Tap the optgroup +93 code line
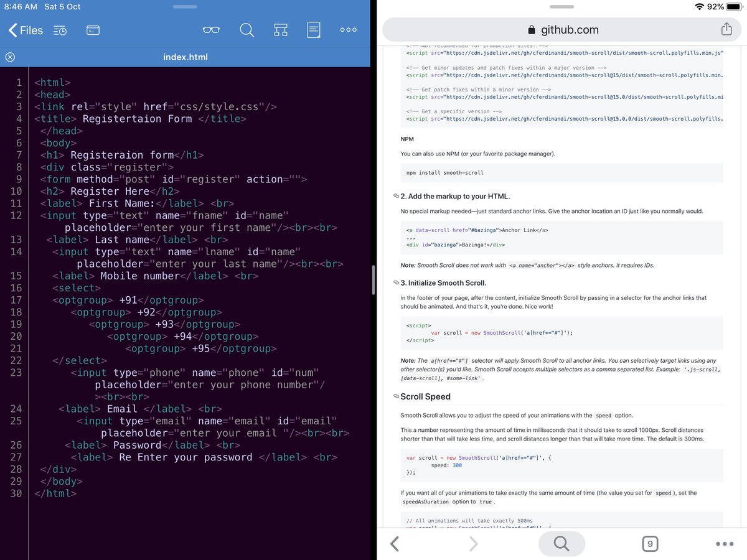 pyautogui.click(x=164, y=324)
